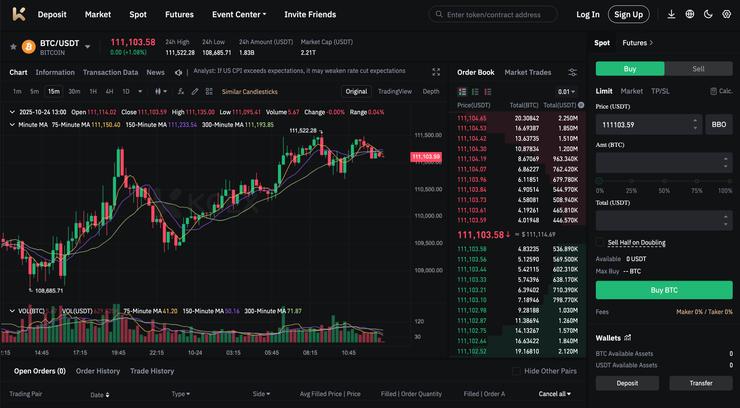
Task: Collapse the Minute MA indicator row
Action: (x=12, y=125)
